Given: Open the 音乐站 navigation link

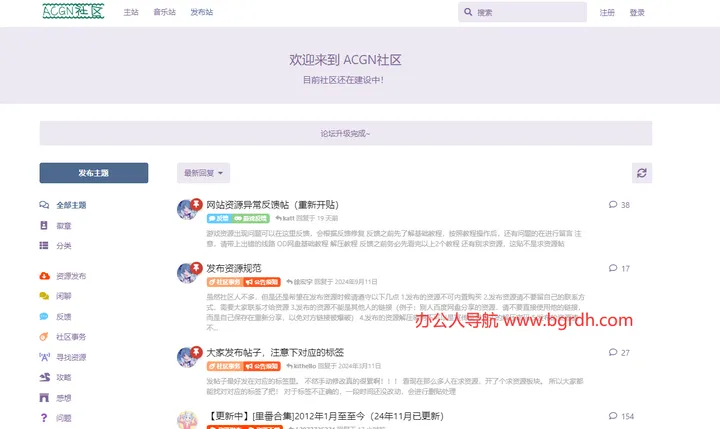Looking at the screenshot, I should pos(164,12).
